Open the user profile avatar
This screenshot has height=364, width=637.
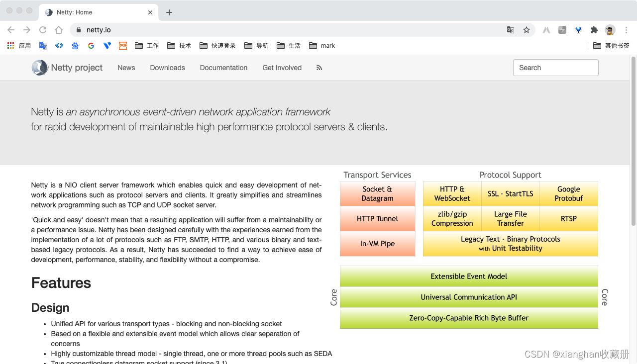(610, 30)
